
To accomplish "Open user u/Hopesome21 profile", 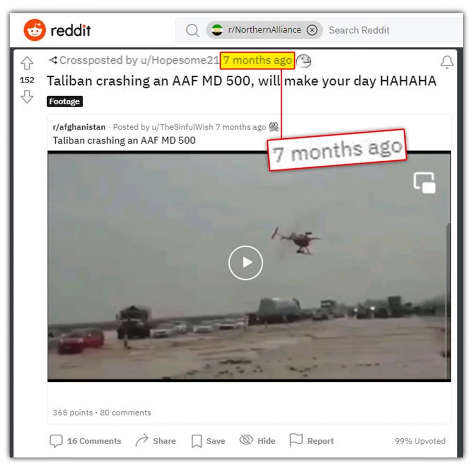I will click(180, 60).
